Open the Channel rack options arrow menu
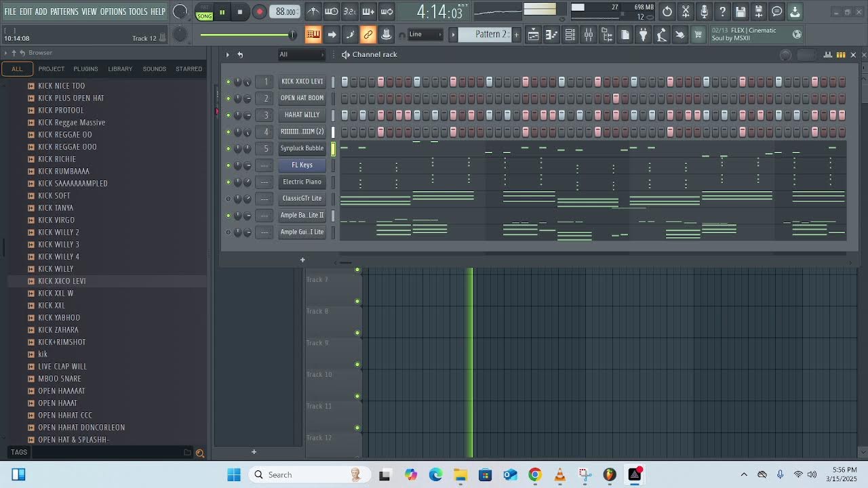This screenshot has height=488, width=868. click(227, 55)
